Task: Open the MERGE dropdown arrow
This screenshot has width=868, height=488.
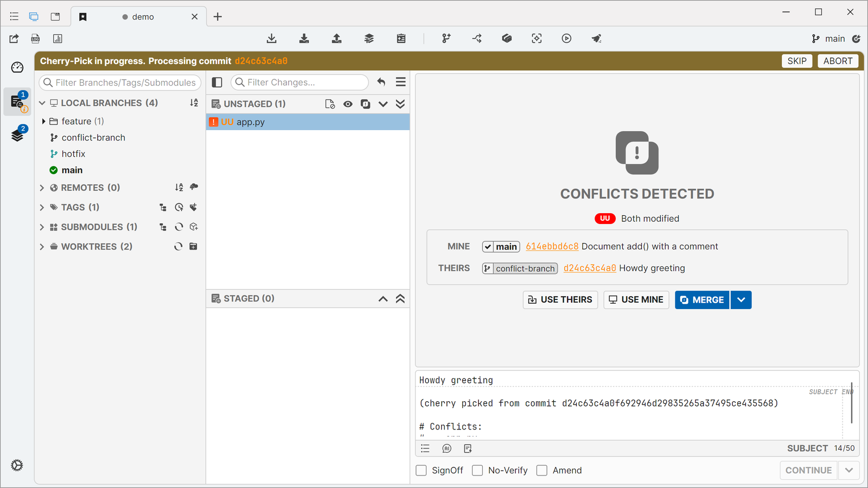Action: (741, 300)
